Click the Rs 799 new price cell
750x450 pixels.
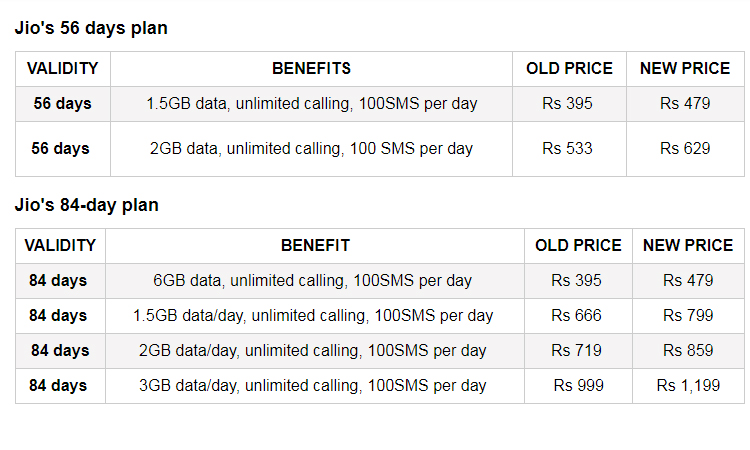(x=688, y=316)
